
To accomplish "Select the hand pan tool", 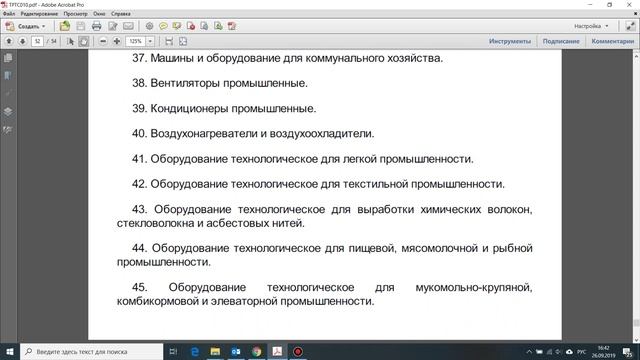I will click(x=84, y=41).
